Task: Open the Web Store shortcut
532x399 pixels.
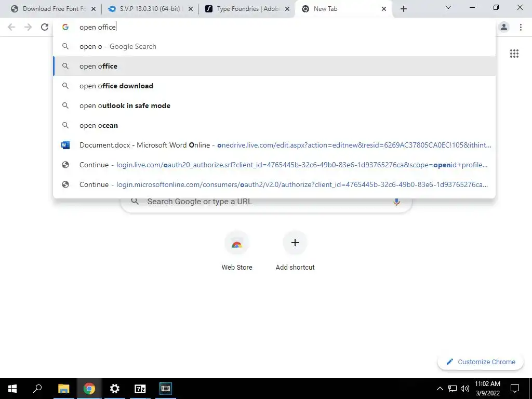Action: point(237,250)
